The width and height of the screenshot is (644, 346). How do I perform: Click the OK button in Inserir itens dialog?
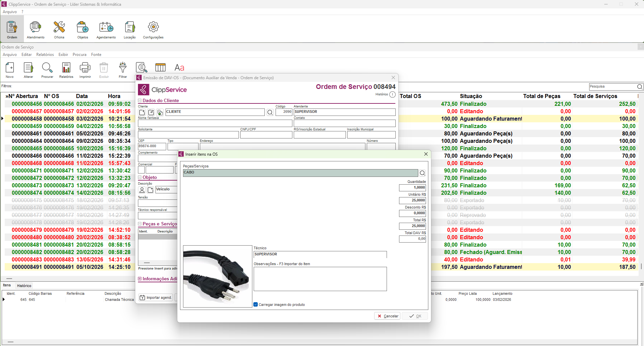click(x=415, y=316)
